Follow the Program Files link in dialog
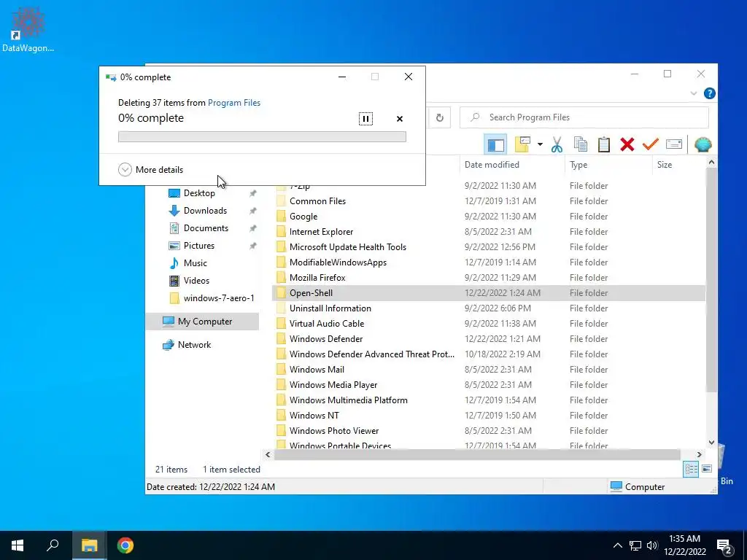This screenshot has width=747, height=560. [x=234, y=102]
